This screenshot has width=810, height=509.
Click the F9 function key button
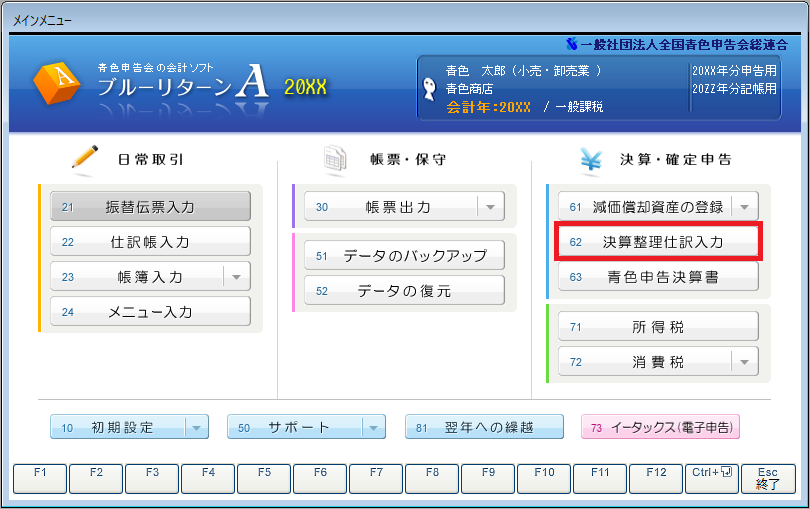pyautogui.click(x=488, y=479)
